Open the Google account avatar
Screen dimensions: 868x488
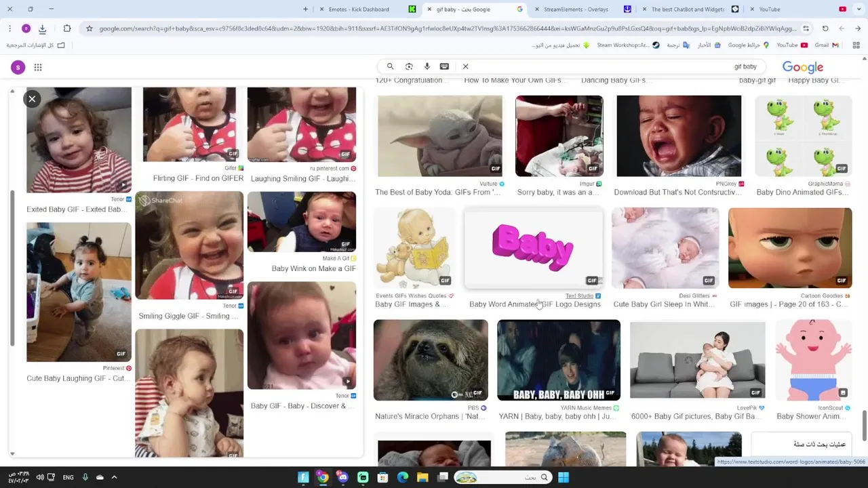coord(18,67)
